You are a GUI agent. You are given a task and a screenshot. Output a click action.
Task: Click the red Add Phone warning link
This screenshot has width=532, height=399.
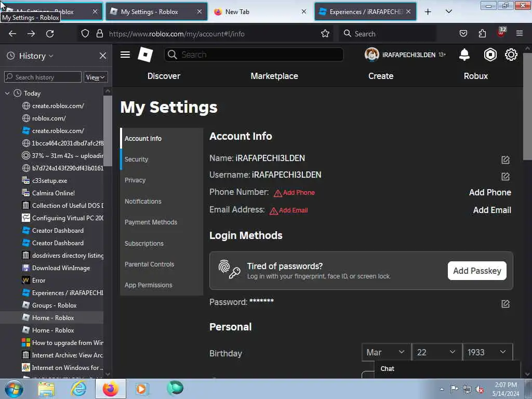click(295, 193)
